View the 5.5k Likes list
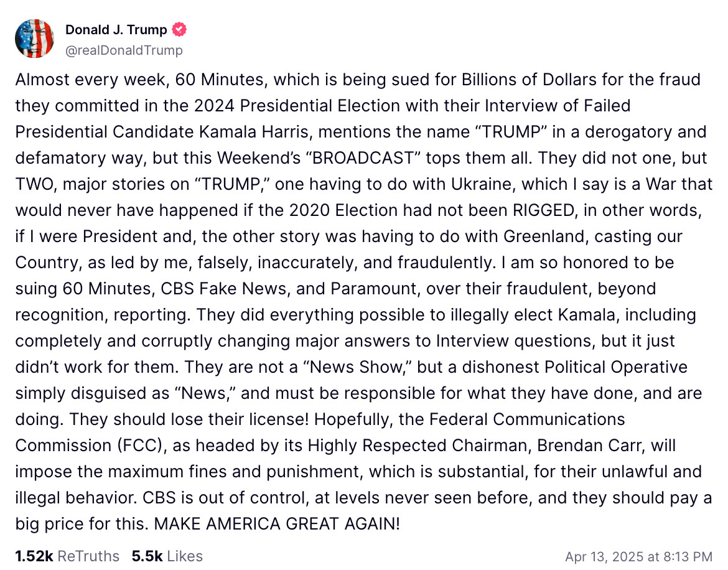 point(167,556)
